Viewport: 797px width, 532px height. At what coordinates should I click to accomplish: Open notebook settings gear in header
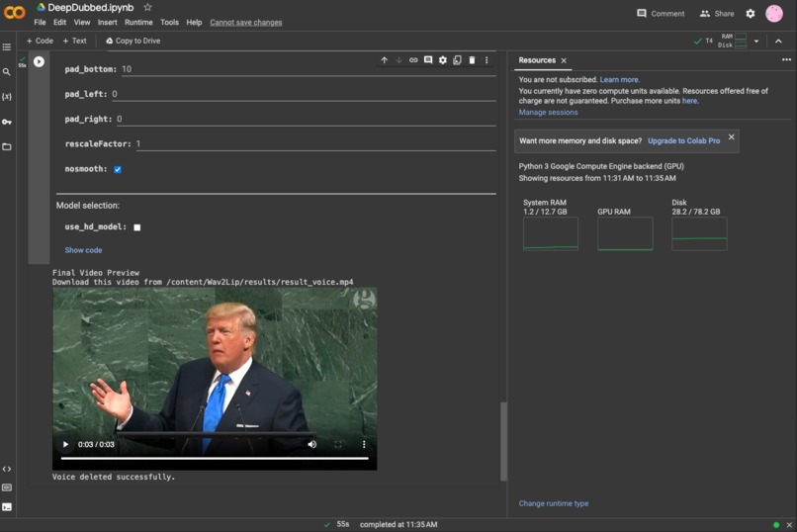[x=751, y=14]
